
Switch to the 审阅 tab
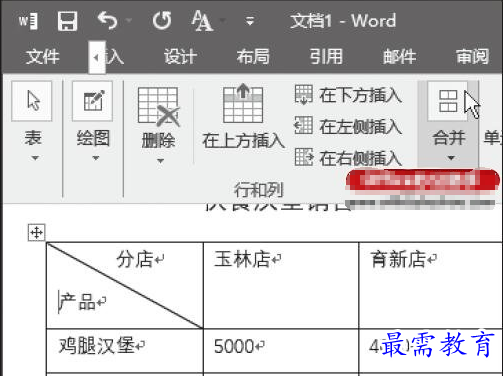coord(472,56)
